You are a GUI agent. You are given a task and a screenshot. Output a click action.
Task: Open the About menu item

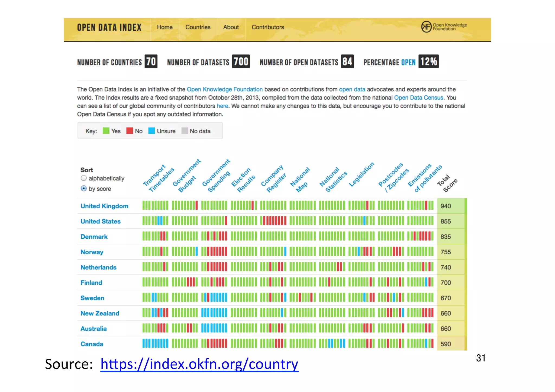tap(231, 27)
